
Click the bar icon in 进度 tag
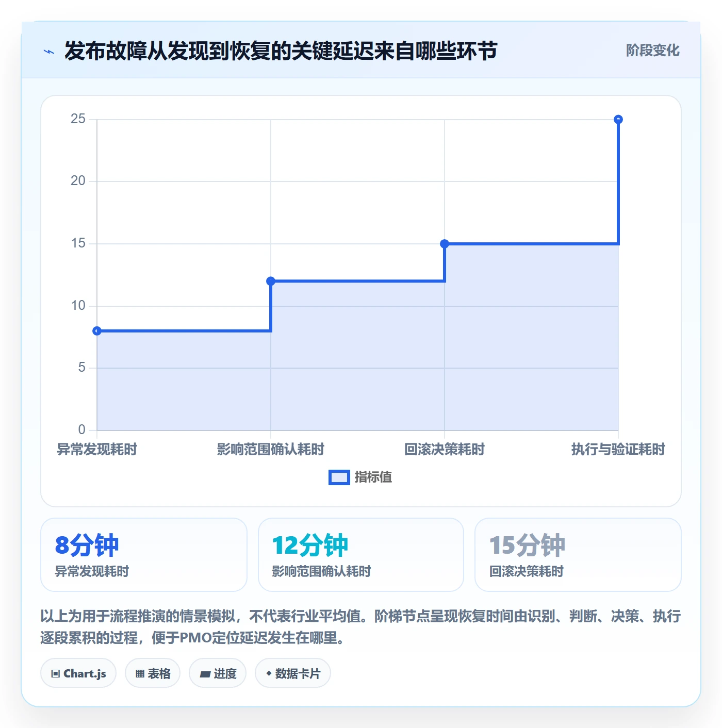click(x=205, y=674)
